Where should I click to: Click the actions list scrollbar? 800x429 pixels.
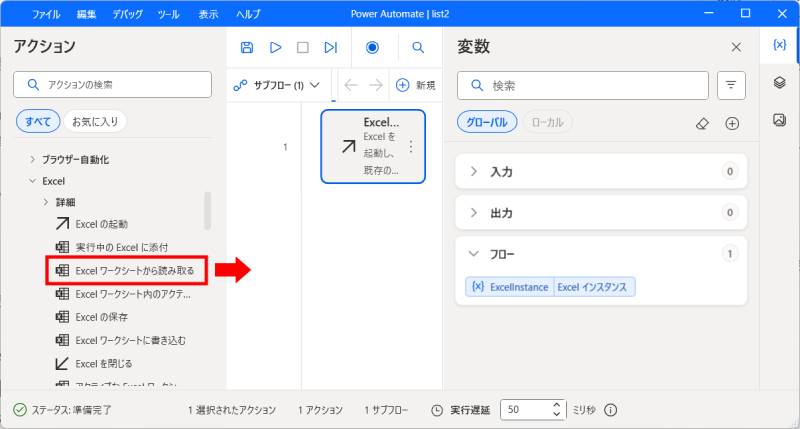207,210
